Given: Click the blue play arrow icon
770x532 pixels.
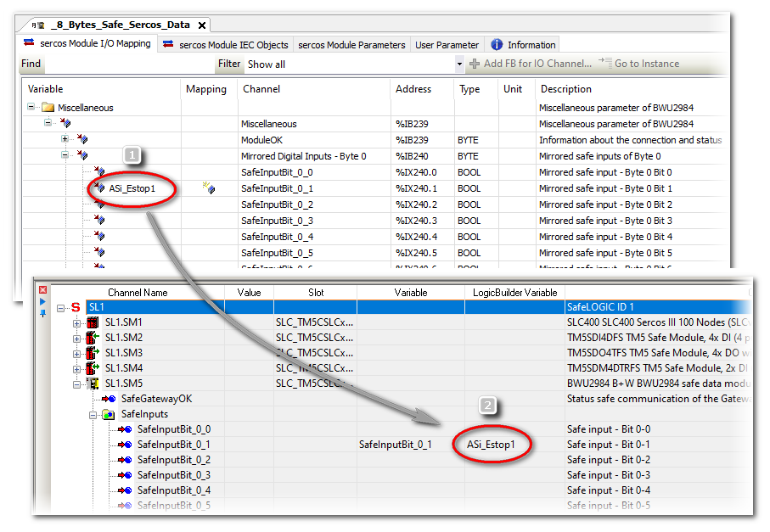Looking at the screenshot, I should click(43, 301).
